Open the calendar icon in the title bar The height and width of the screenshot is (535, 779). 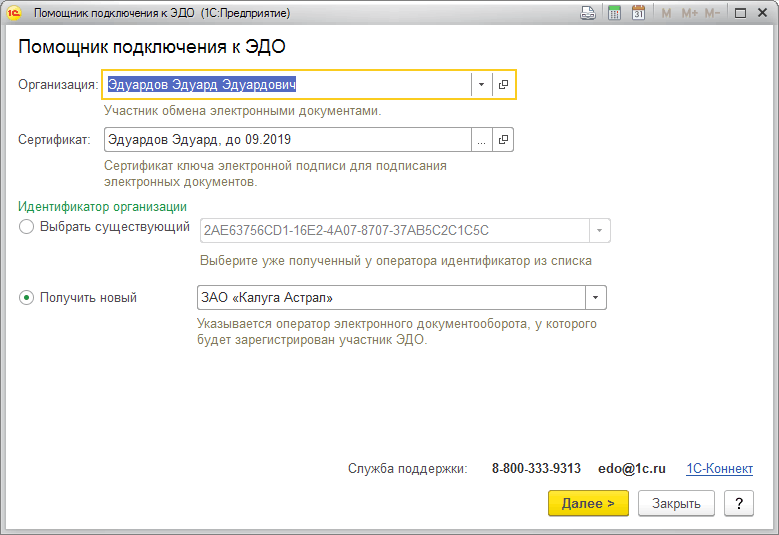(638, 13)
